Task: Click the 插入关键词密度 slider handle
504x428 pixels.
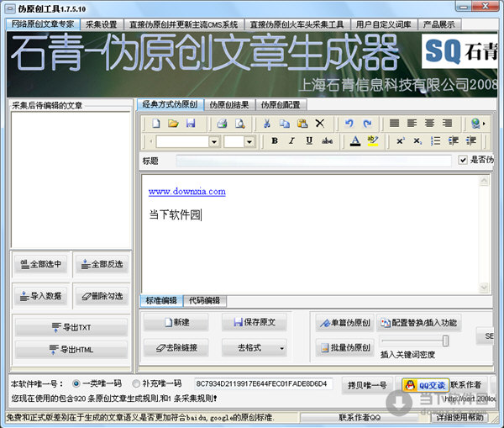Action: [x=445, y=341]
